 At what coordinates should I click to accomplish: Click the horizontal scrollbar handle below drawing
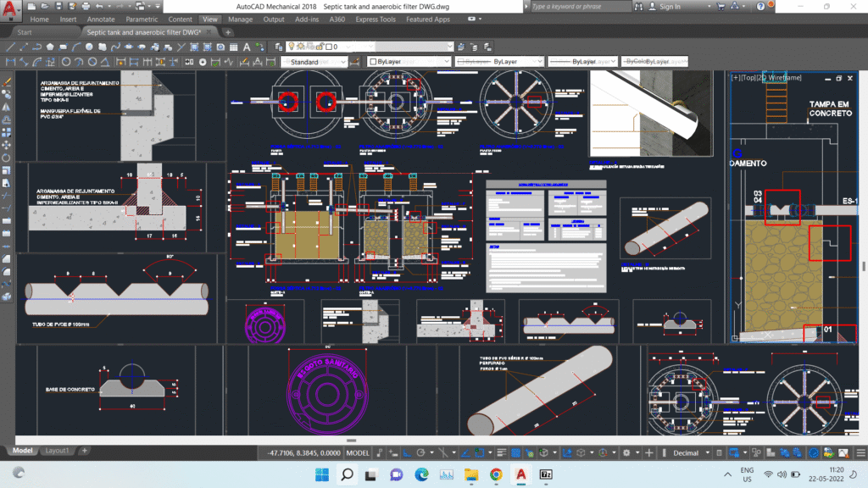352,441
